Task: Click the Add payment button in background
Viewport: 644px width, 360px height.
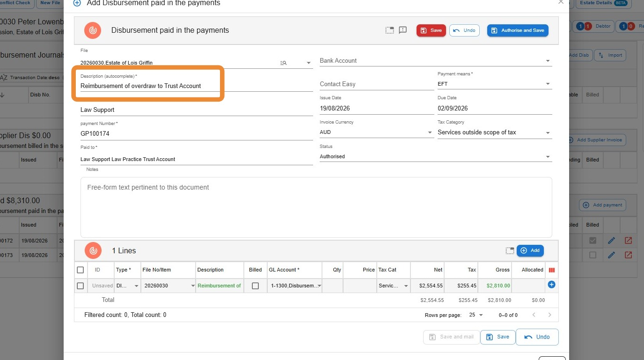Action: pos(602,205)
